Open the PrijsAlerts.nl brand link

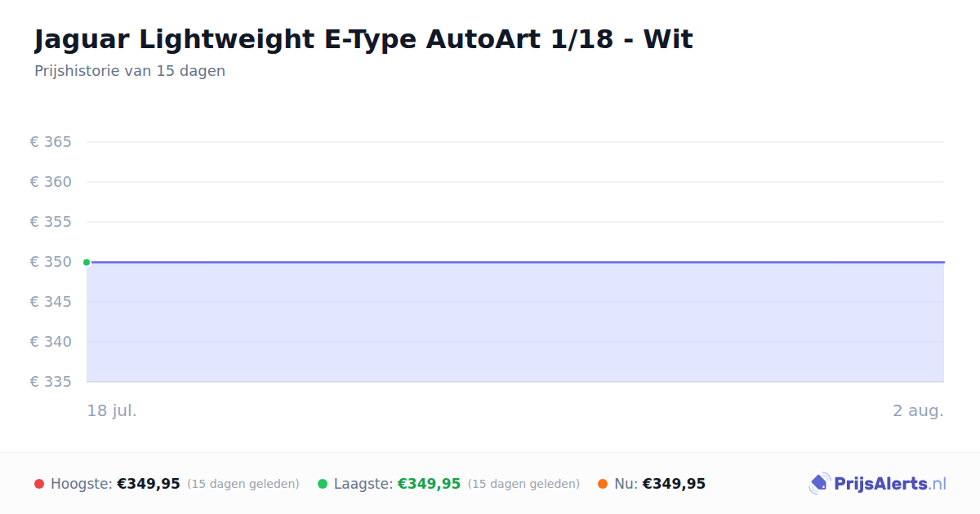click(878, 484)
